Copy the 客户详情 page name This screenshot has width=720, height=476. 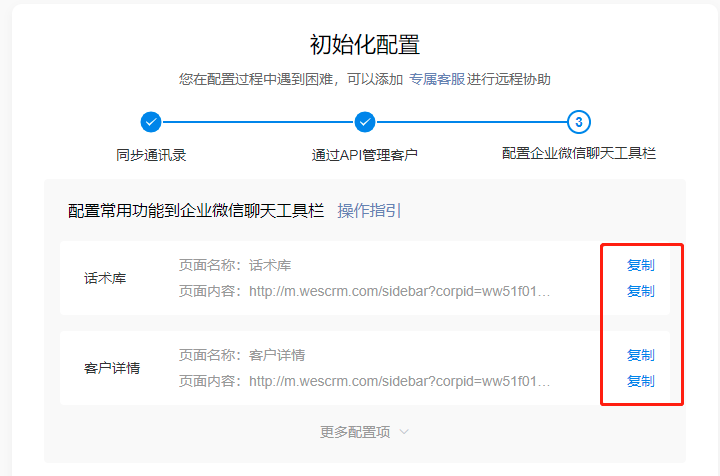coord(640,355)
